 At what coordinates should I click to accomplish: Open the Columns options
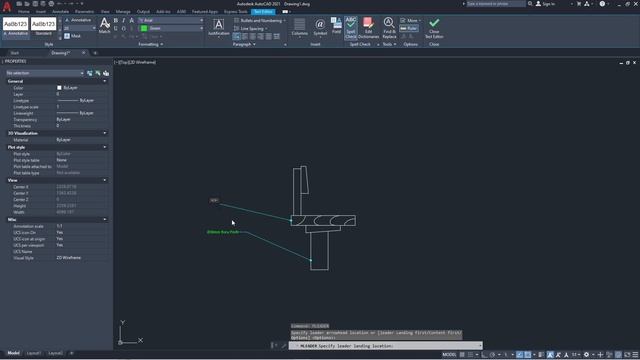point(299,27)
